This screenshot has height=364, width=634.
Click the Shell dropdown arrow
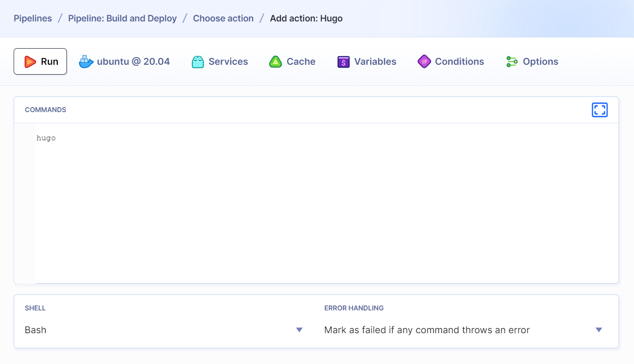[300, 330]
